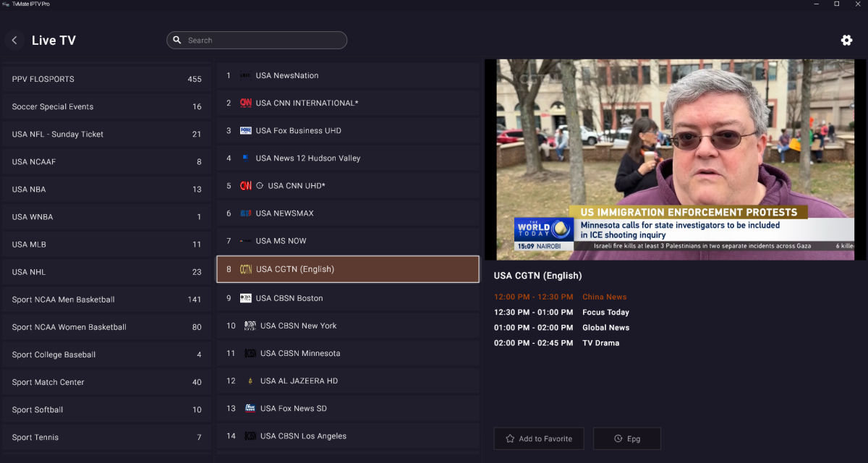Select the Sport Tennis category

pos(106,437)
